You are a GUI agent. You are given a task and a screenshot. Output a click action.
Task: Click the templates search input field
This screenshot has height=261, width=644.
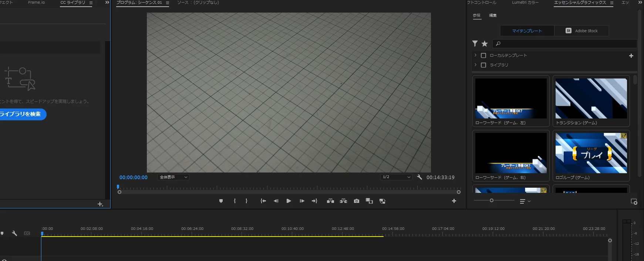(x=565, y=44)
